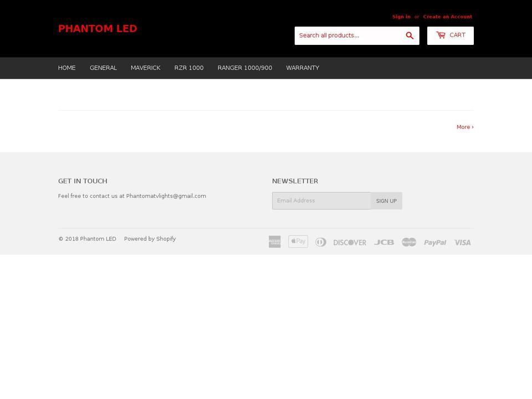Click the CART label text
Screen dimensions: 532x399
click(x=457, y=35)
